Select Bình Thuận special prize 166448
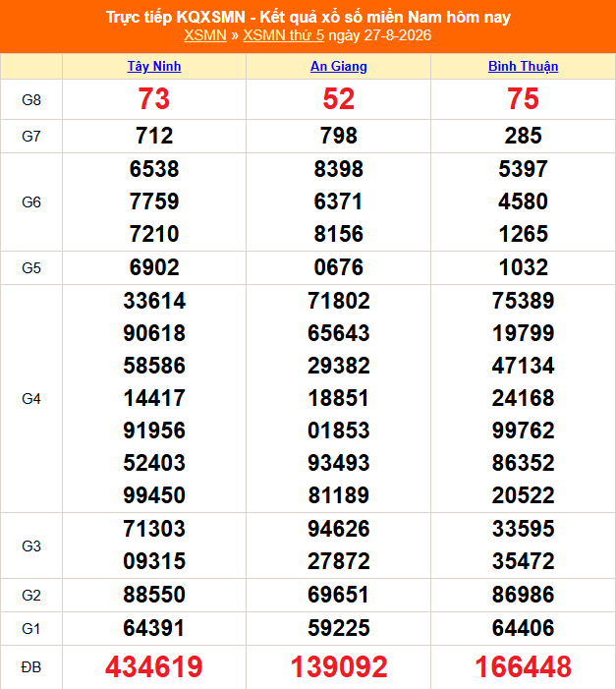This screenshot has height=689, width=616. 523,667
